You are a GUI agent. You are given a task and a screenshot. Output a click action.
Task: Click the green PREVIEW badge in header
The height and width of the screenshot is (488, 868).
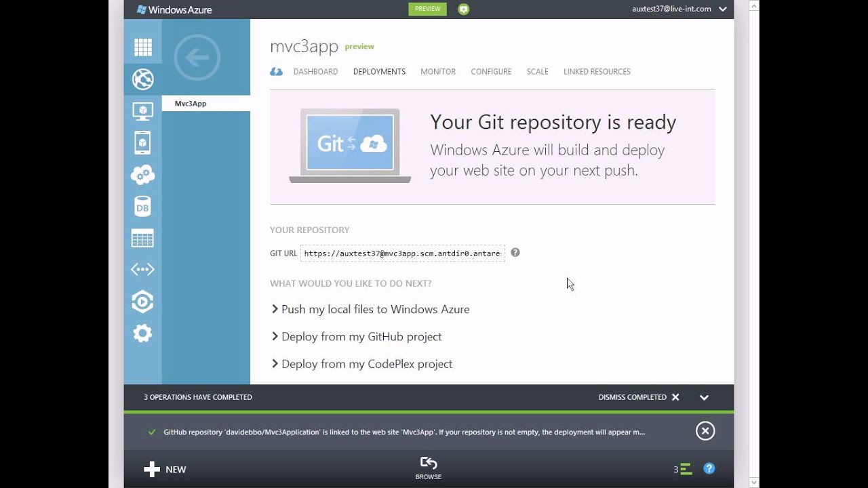point(427,9)
